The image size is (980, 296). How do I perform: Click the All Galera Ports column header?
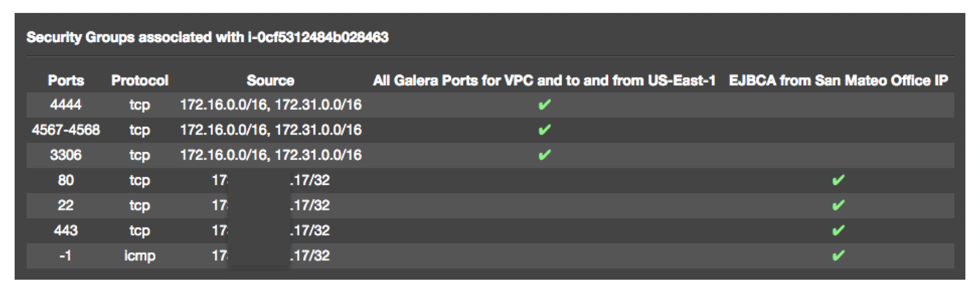[543, 80]
